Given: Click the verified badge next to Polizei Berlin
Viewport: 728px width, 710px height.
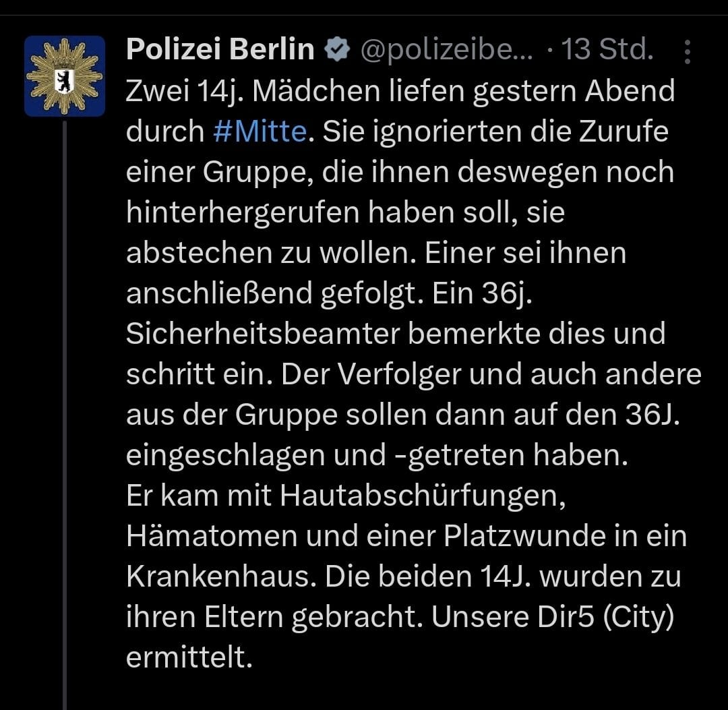Looking at the screenshot, I should pyautogui.click(x=336, y=49).
